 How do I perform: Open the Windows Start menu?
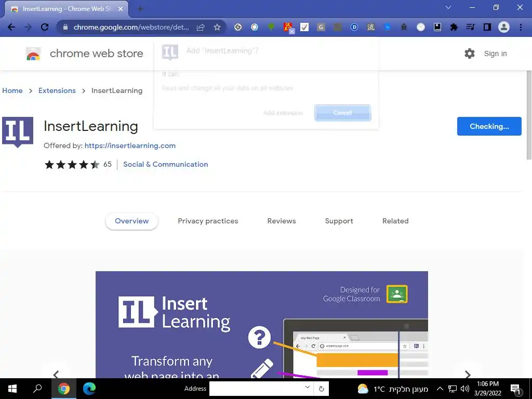(x=12, y=389)
